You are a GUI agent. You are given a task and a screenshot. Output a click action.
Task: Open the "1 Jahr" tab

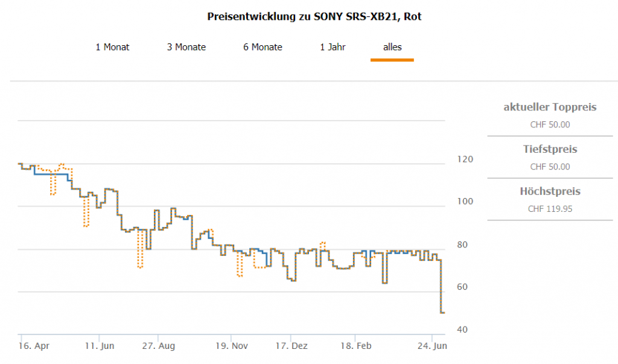333,47
